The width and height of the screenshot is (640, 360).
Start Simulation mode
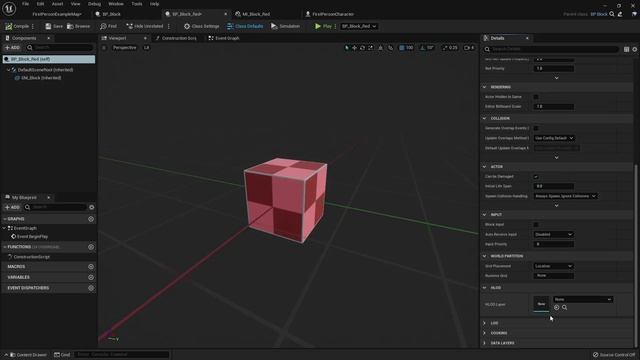tap(285, 26)
